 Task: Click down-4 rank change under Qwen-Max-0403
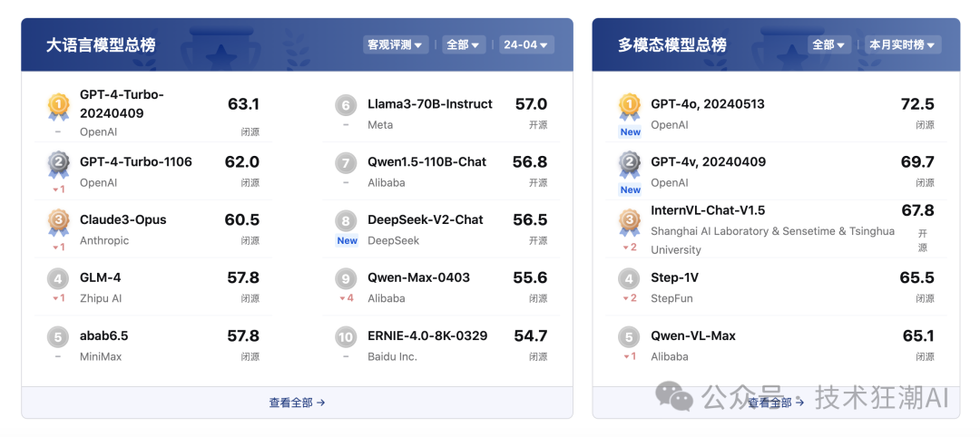point(347,298)
